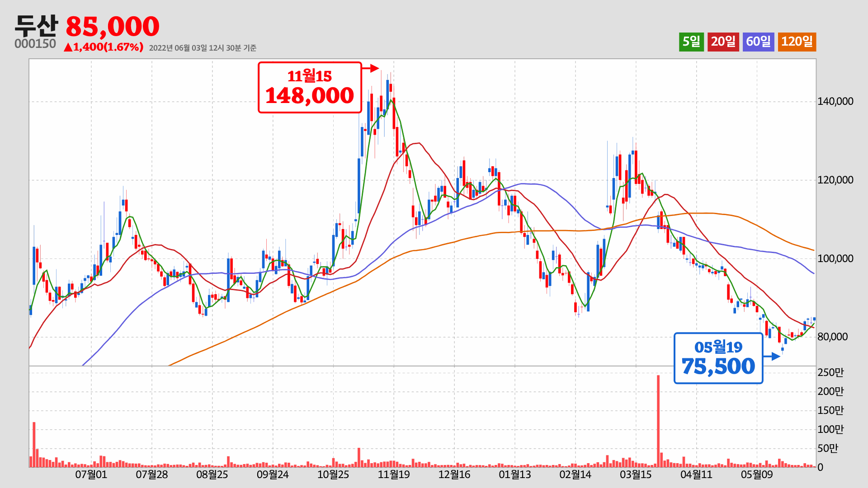
Task: Click the 140,000 price axis label
Action: point(835,102)
